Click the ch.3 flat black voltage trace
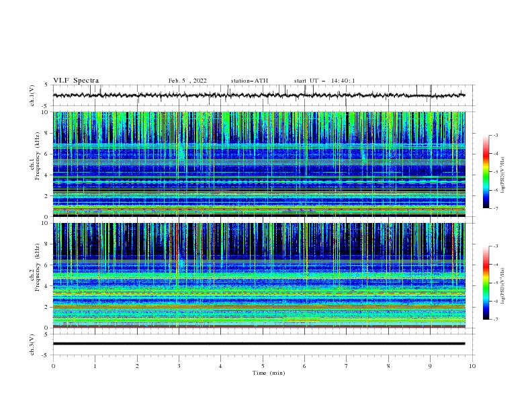 [x=259, y=344]
